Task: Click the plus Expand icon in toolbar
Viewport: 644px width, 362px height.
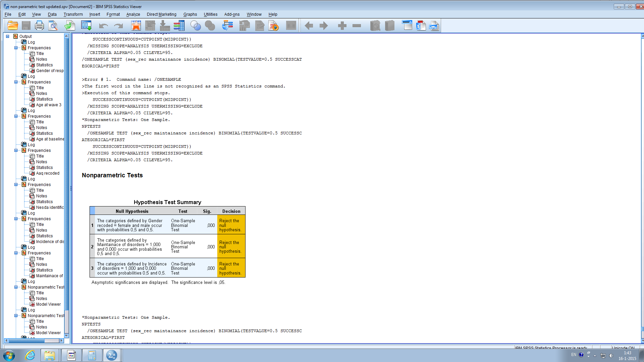Action: pos(342,26)
